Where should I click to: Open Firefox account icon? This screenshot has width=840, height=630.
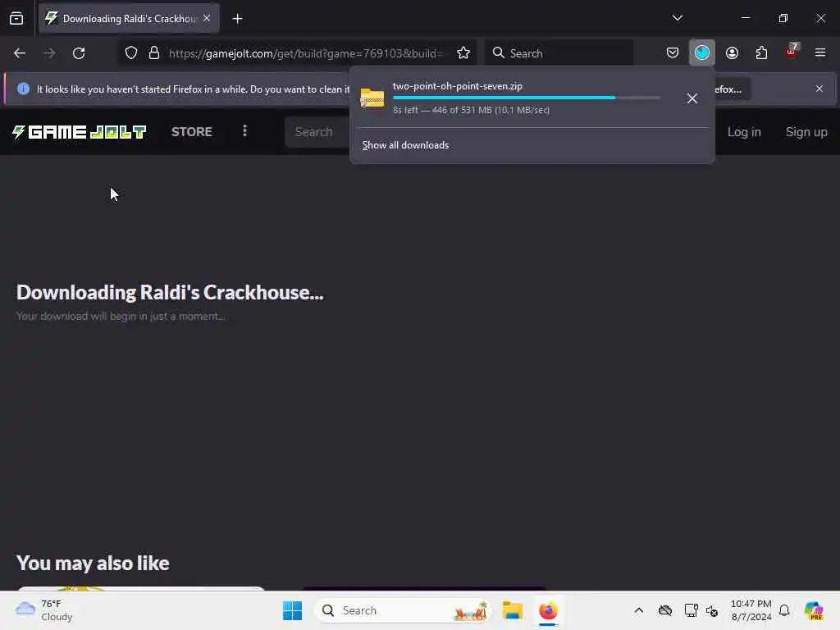point(732,53)
